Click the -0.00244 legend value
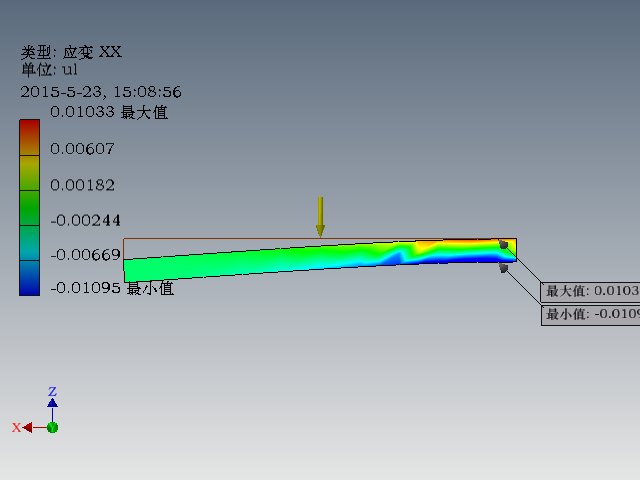This screenshot has height=480, width=640. tap(85, 221)
